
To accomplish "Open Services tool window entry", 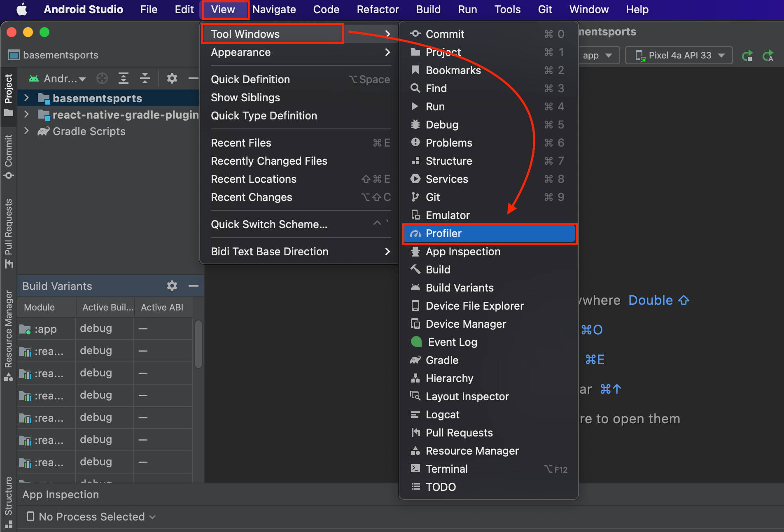I will click(489, 179).
